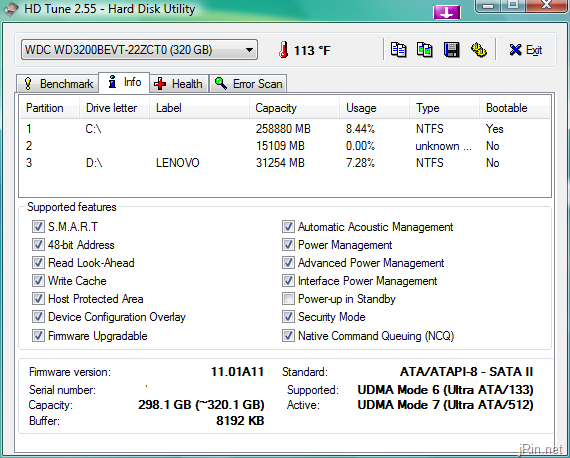The width and height of the screenshot is (570, 458).
Task: Toggle the Advanced Power Management checkbox
Action: (x=288, y=262)
